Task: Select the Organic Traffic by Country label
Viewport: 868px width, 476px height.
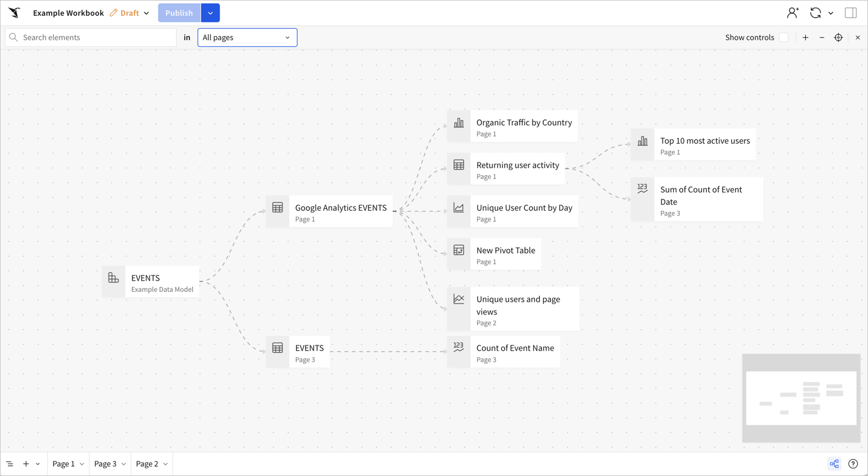Action: pyautogui.click(x=524, y=122)
